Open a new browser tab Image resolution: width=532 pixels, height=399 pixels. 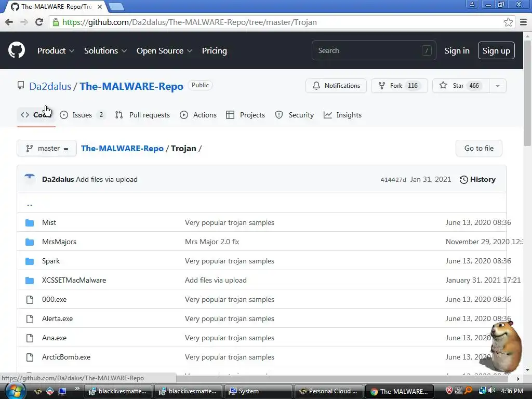click(x=116, y=6)
